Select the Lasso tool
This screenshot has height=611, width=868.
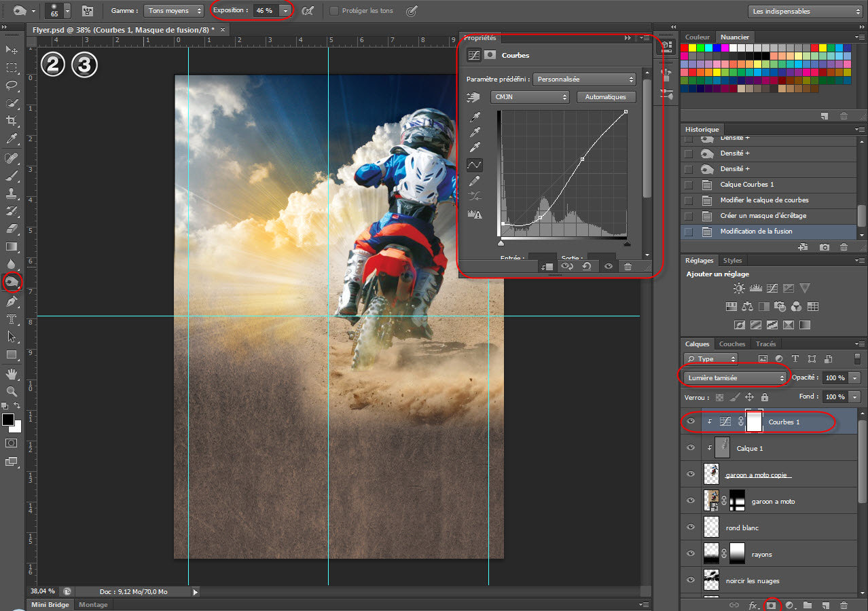coord(12,86)
